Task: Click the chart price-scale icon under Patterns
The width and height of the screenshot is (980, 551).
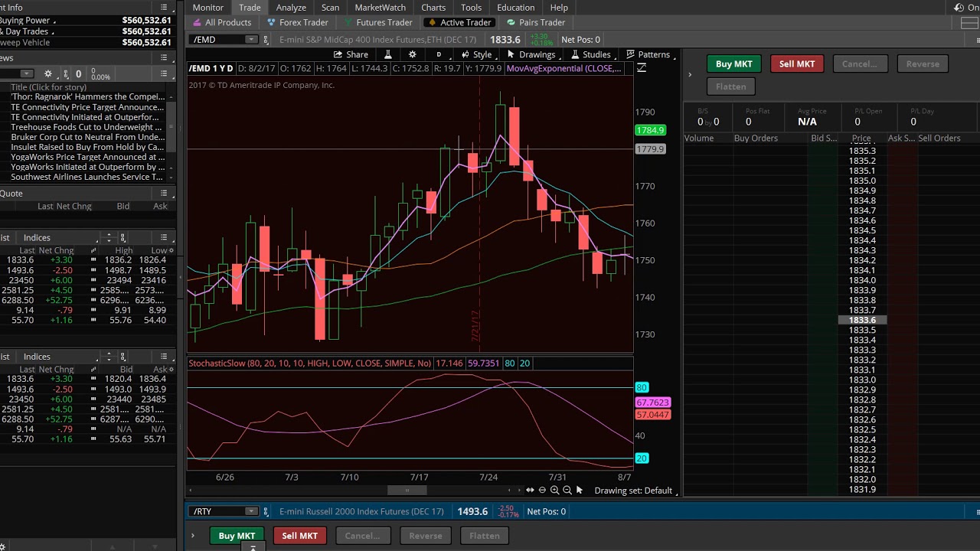Action: (x=642, y=68)
